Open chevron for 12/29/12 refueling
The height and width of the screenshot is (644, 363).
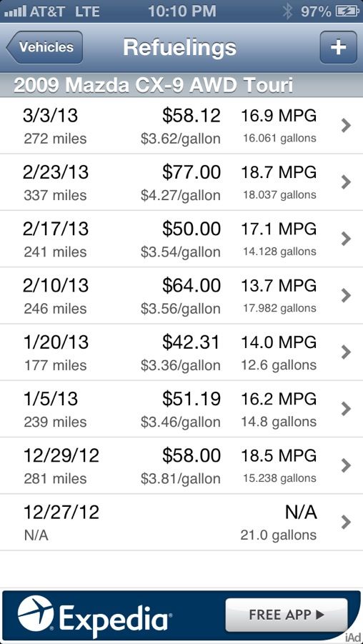pos(346,466)
